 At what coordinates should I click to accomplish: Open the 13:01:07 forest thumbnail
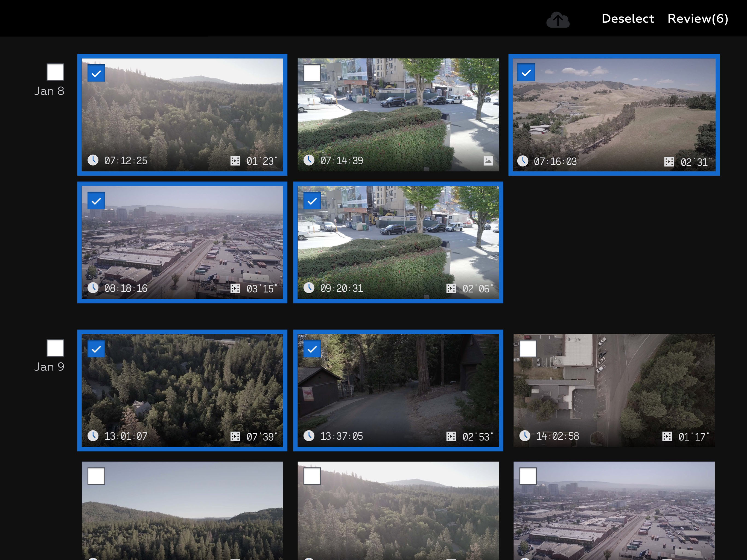(182, 390)
